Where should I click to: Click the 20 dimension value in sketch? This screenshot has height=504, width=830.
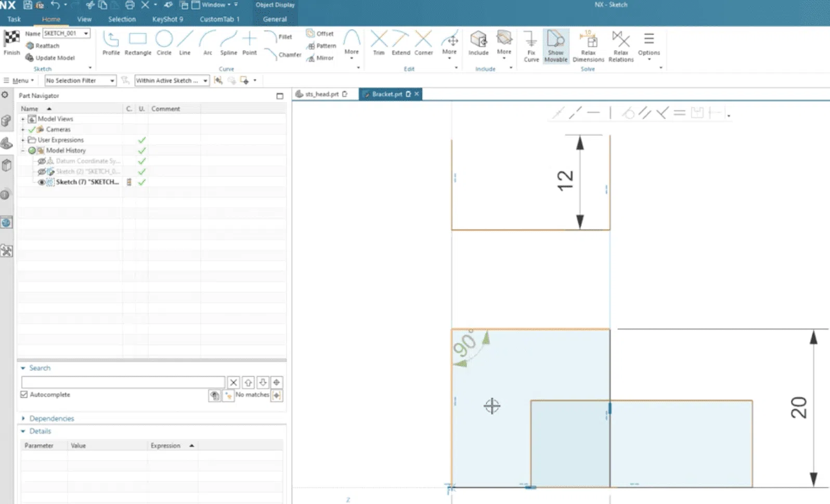pyautogui.click(x=798, y=408)
